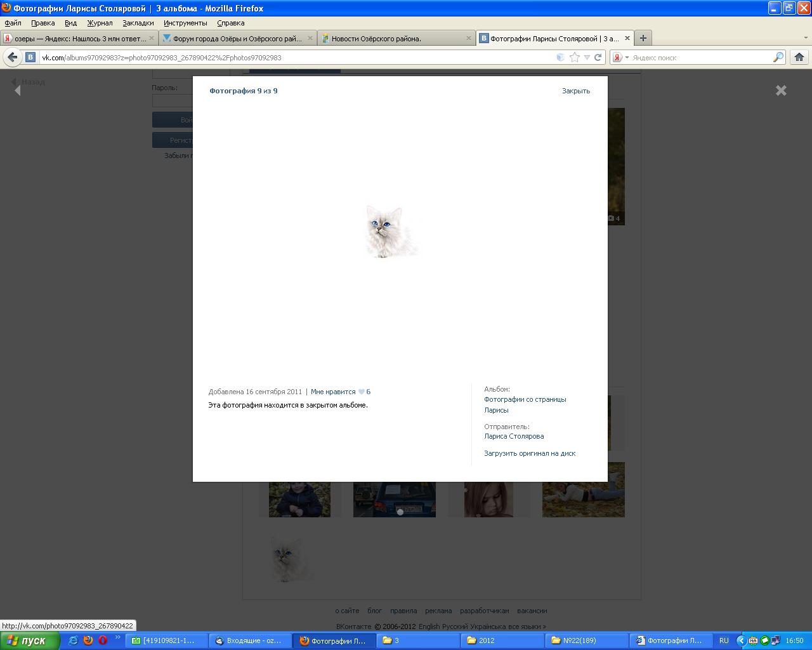
Task: Open the Справка menu
Action: coord(230,23)
